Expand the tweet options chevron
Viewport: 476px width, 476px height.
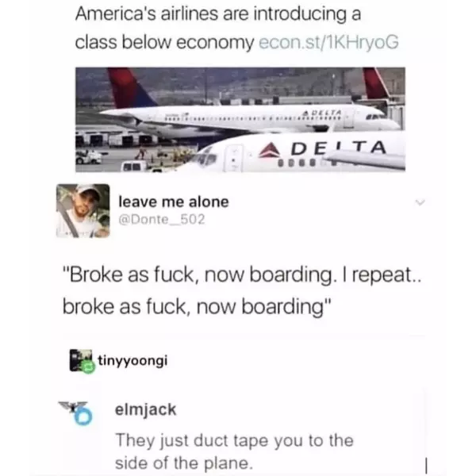[420, 202]
